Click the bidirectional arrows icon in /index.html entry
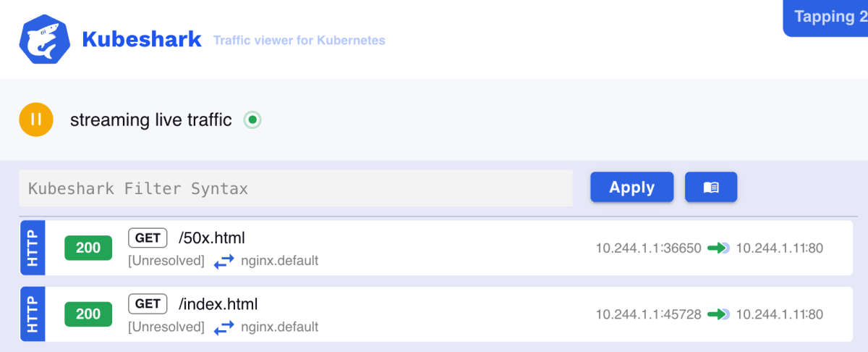 pyautogui.click(x=224, y=327)
